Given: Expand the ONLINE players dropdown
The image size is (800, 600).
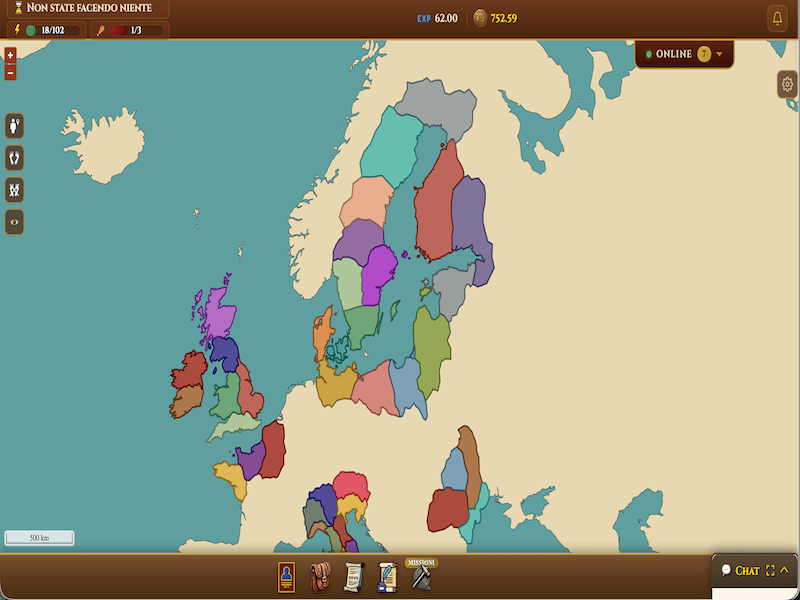Looking at the screenshot, I should coord(719,53).
